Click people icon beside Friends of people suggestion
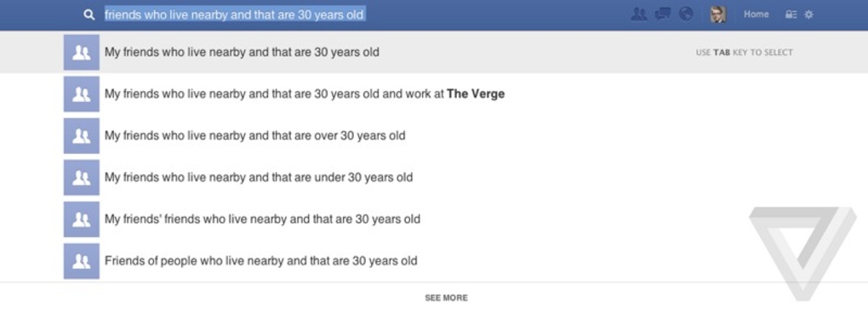The height and width of the screenshot is (312, 868). point(82,260)
